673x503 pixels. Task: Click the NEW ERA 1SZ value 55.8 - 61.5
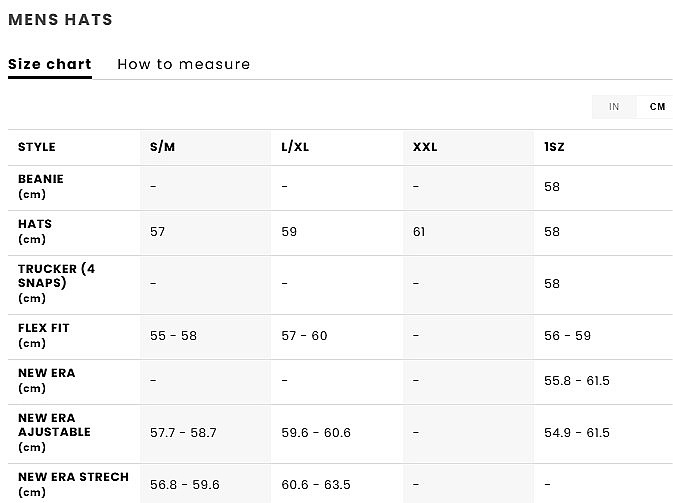(x=576, y=381)
